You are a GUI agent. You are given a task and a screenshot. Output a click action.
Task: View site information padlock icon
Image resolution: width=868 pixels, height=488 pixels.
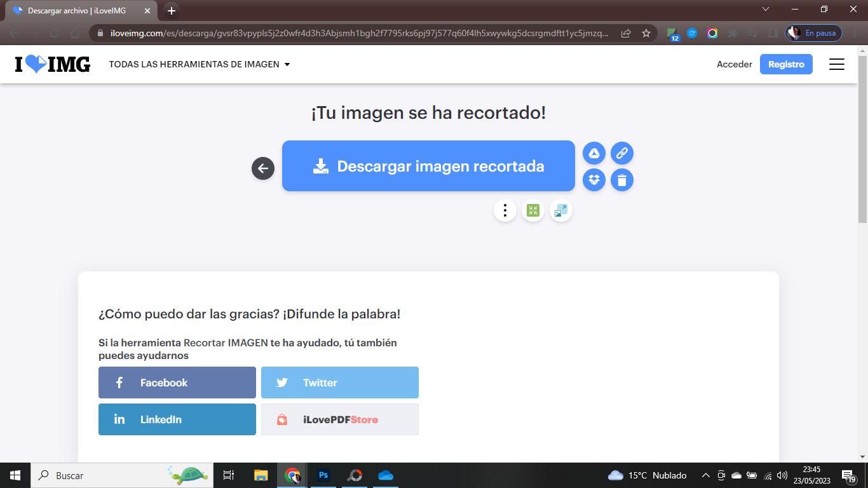click(x=100, y=33)
